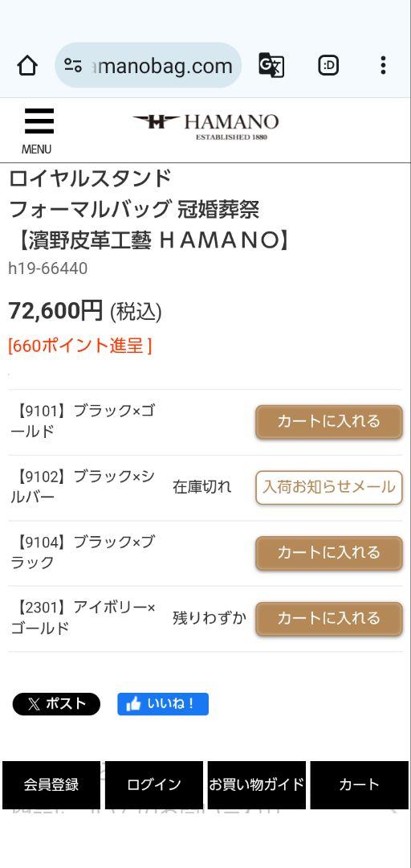Click the HAMANO logo
This screenshot has width=411, height=868.
click(x=205, y=127)
